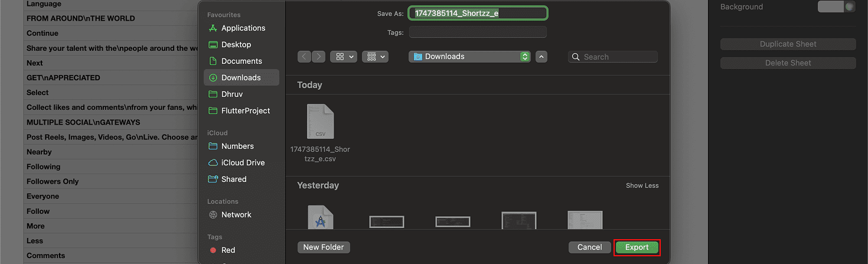Select iCloud Drive in sidebar
Viewport: 868px width, 264px height.
(243, 162)
